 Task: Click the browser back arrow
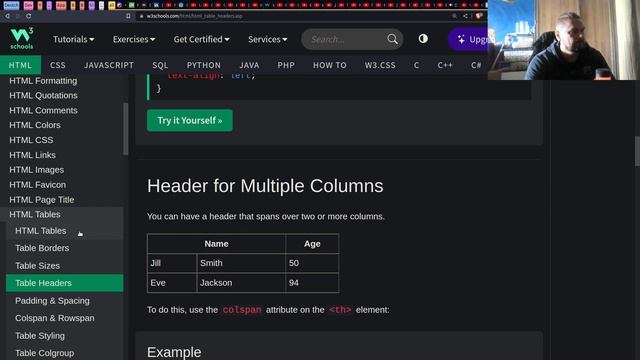click(x=7, y=16)
